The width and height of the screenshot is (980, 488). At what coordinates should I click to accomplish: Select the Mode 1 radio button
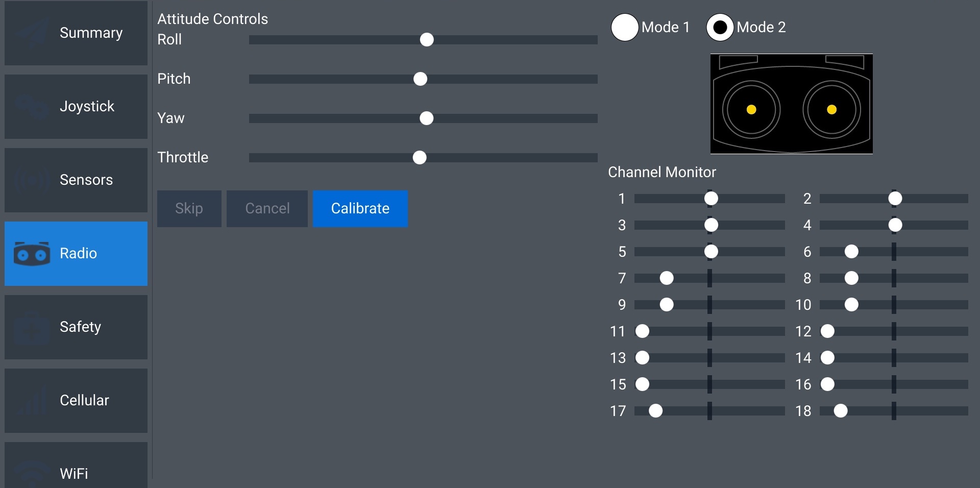(625, 27)
